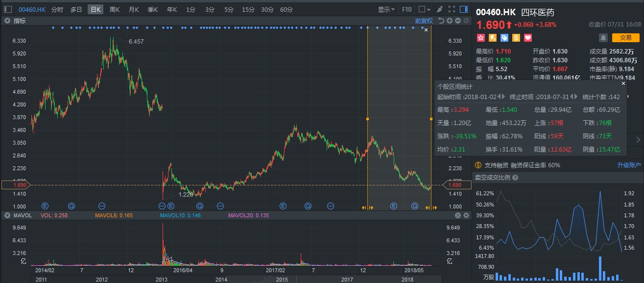Screen dimensions: 644x283
Task: Close the 个股区间统计 statistics popup
Action: point(623,84)
